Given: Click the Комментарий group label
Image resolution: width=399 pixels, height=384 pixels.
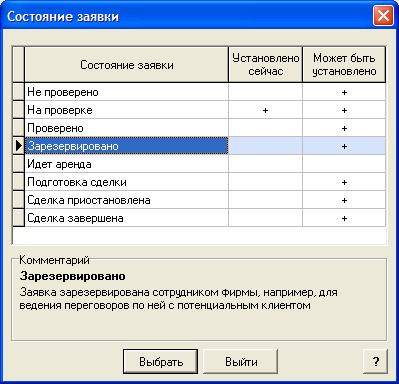Looking at the screenshot, I should click(x=54, y=260).
